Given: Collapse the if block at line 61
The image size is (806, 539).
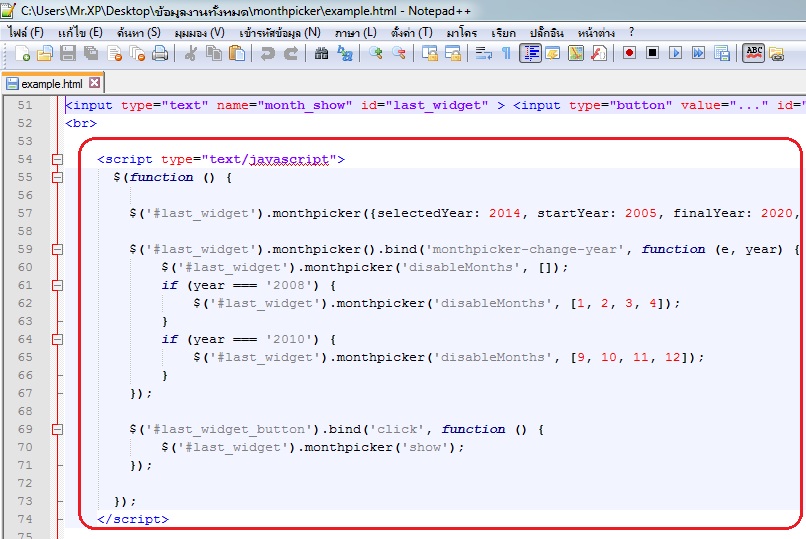Looking at the screenshot, I should tap(57, 285).
